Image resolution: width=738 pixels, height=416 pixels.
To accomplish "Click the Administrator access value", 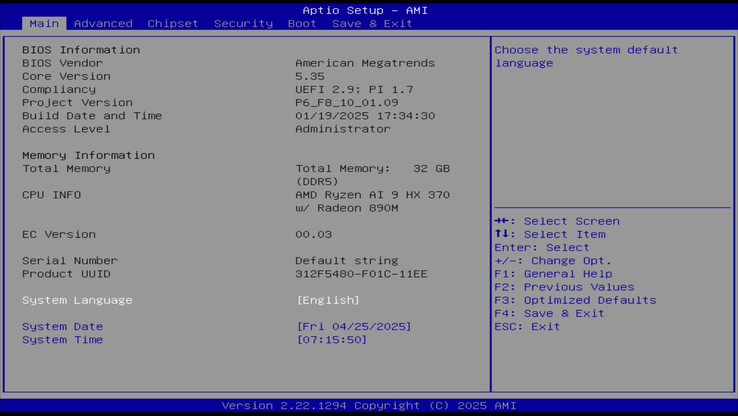I will [343, 129].
